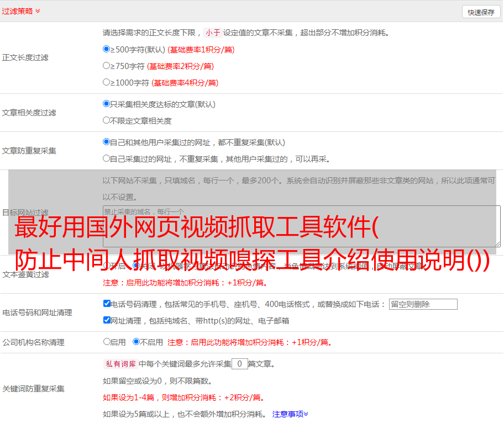Click the 小于 highlighted tag
The height and width of the screenshot is (424, 504).
click(x=213, y=33)
